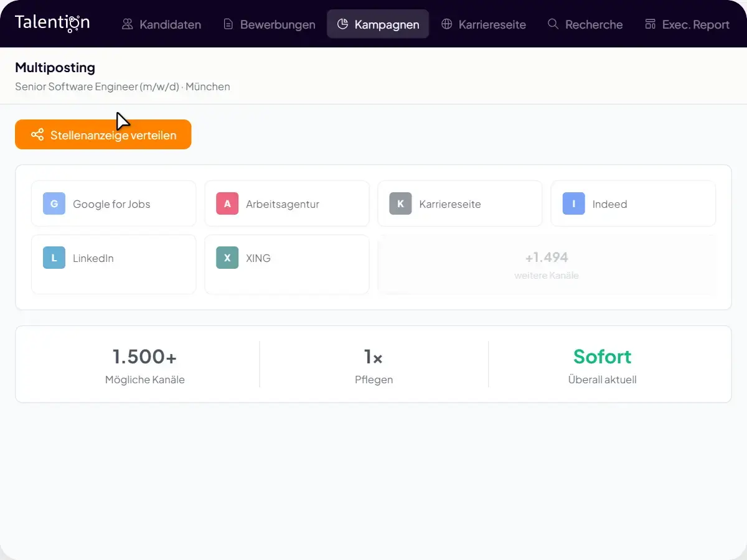The image size is (747, 560).
Task: Select the LinkedIn channel card
Action: (113, 264)
